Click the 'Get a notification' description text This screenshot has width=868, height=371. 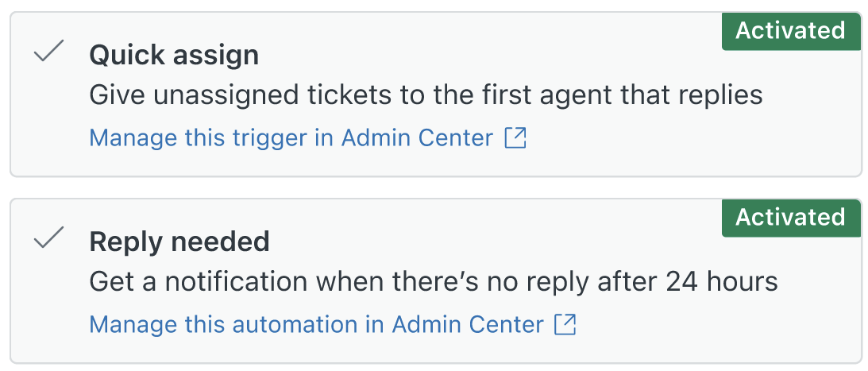click(434, 282)
